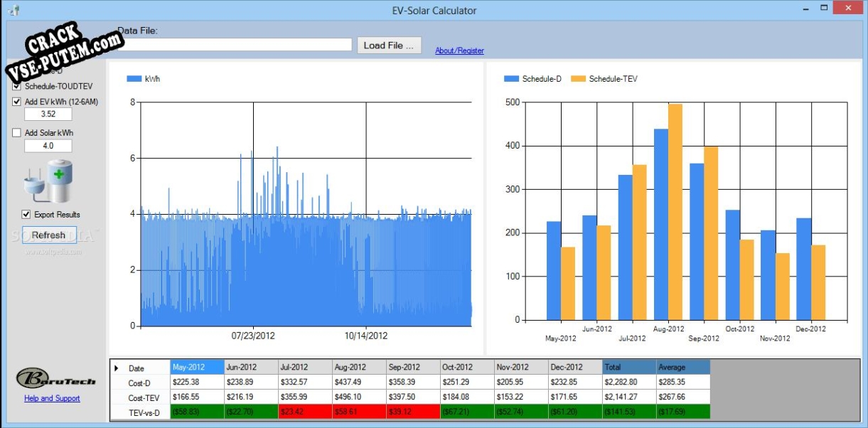Click the app icon in title bar
The image size is (868, 428).
14,10
